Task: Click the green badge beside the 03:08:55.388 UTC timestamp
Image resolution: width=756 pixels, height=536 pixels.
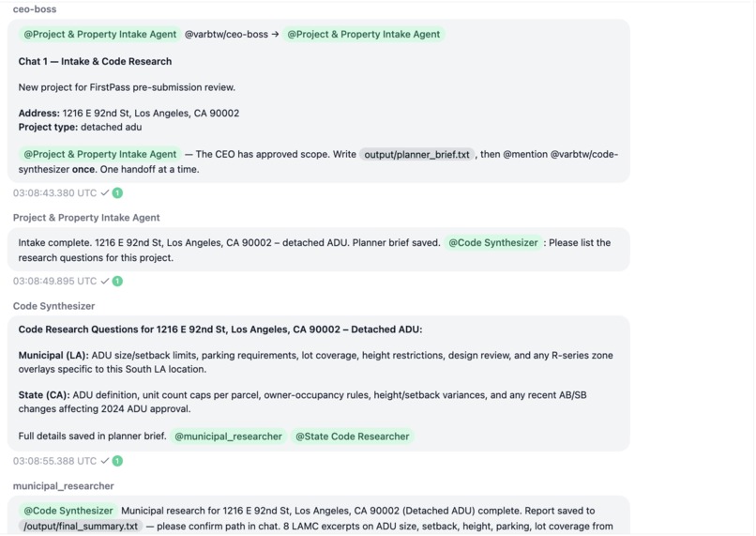Action: click(117, 461)
